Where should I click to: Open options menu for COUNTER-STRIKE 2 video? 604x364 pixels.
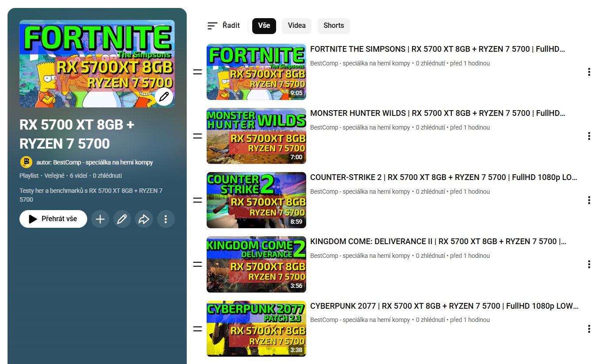click(589, 200)
